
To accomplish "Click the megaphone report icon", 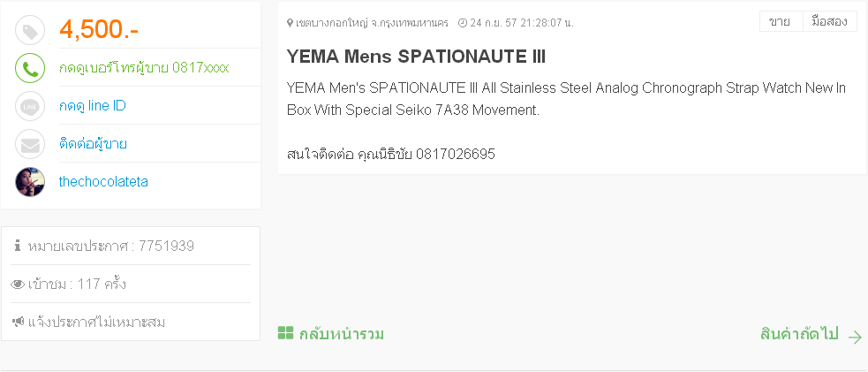I will 18,322.
